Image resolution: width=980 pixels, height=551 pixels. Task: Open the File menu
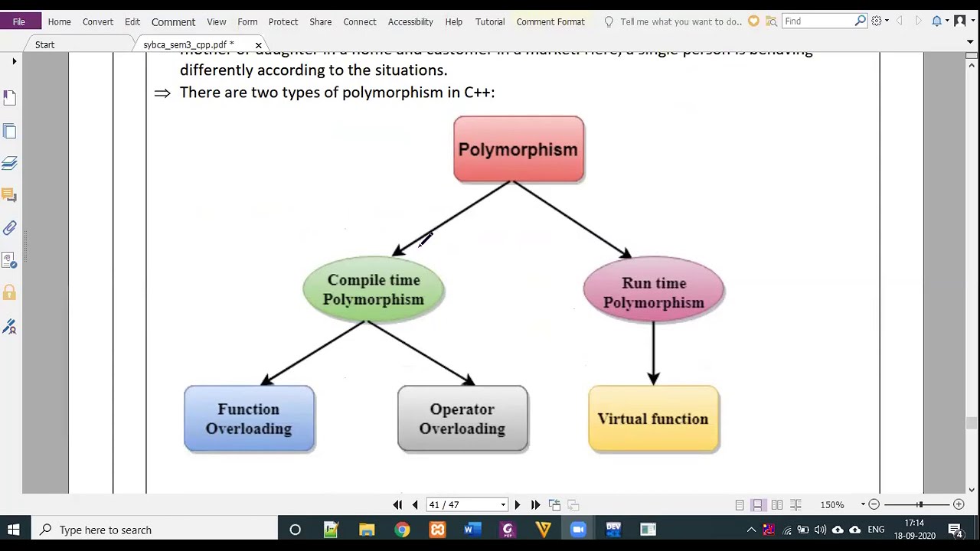pyautogui.click(x=18, y=21)
